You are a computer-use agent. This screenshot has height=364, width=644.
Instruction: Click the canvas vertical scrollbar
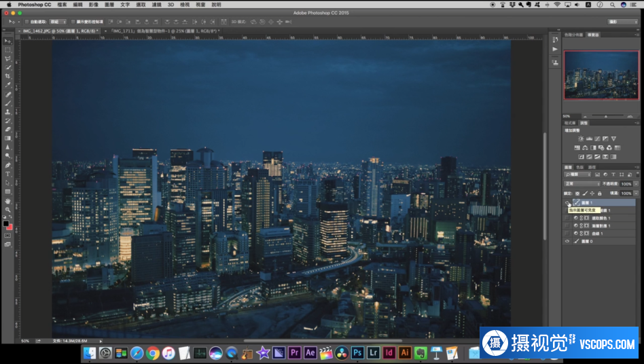(545, 186)
